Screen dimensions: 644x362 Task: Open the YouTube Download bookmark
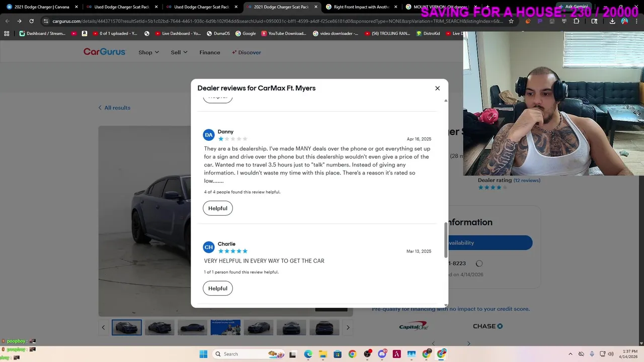point(284,33)
